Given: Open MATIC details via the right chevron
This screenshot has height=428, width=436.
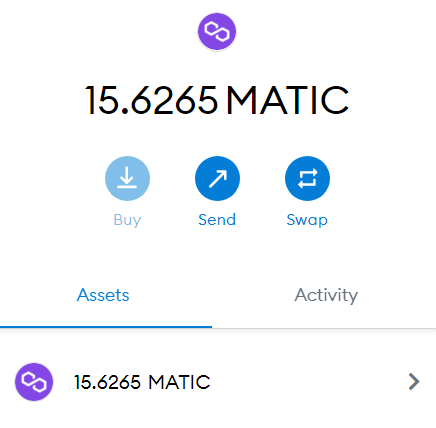Looking at the screenshot, I should pyautogui.click(x=414, y=382).
